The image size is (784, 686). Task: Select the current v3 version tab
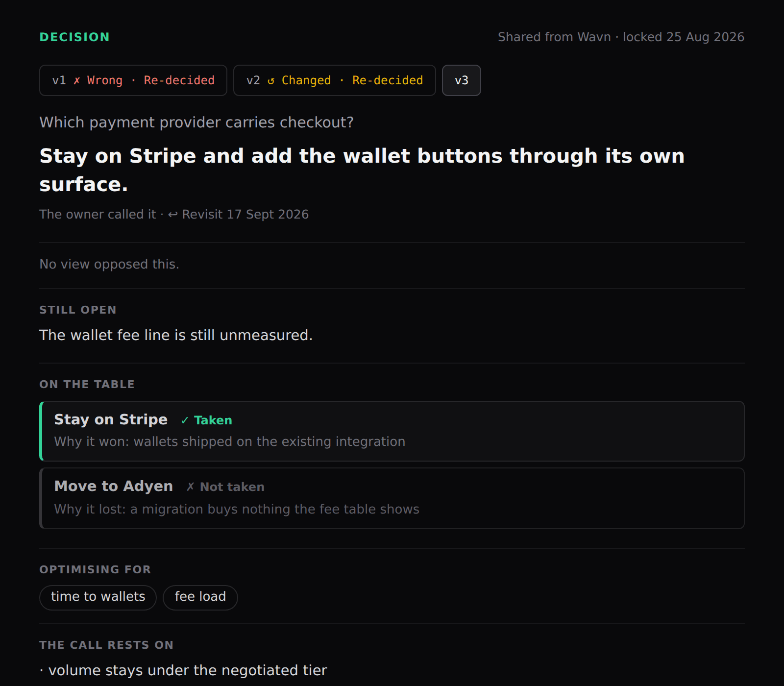point(462,80)
